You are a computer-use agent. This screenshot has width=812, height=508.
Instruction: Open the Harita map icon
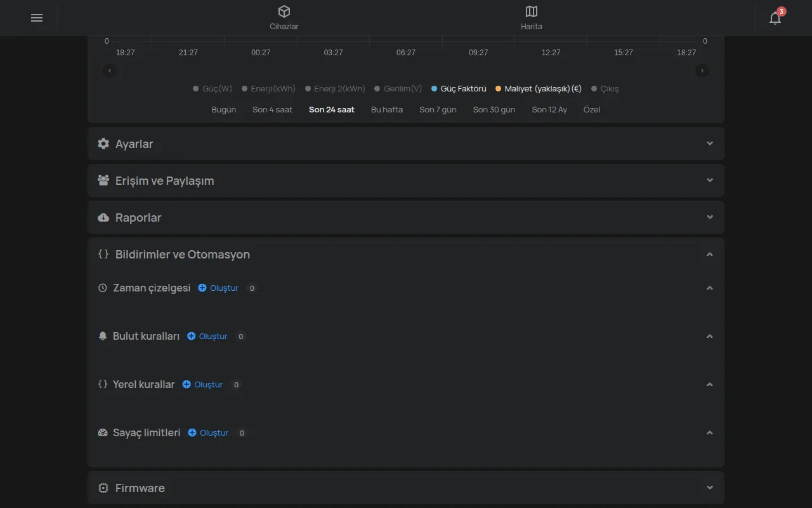point(532,11)
